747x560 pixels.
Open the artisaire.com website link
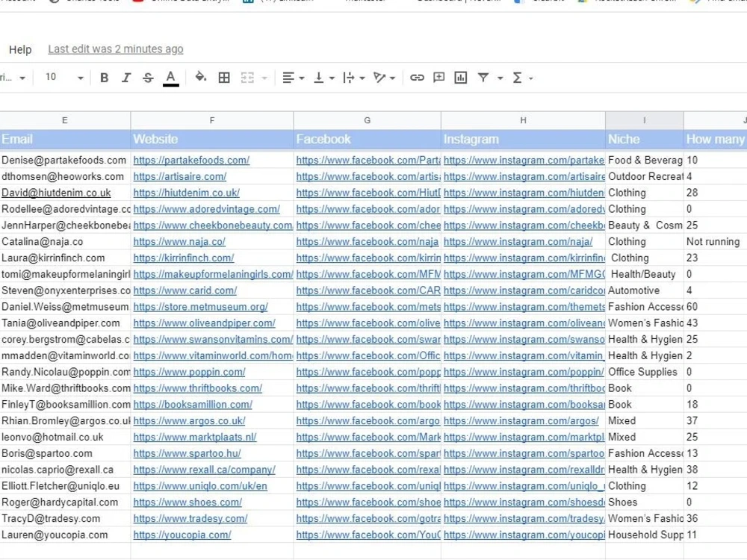[179, 177]
